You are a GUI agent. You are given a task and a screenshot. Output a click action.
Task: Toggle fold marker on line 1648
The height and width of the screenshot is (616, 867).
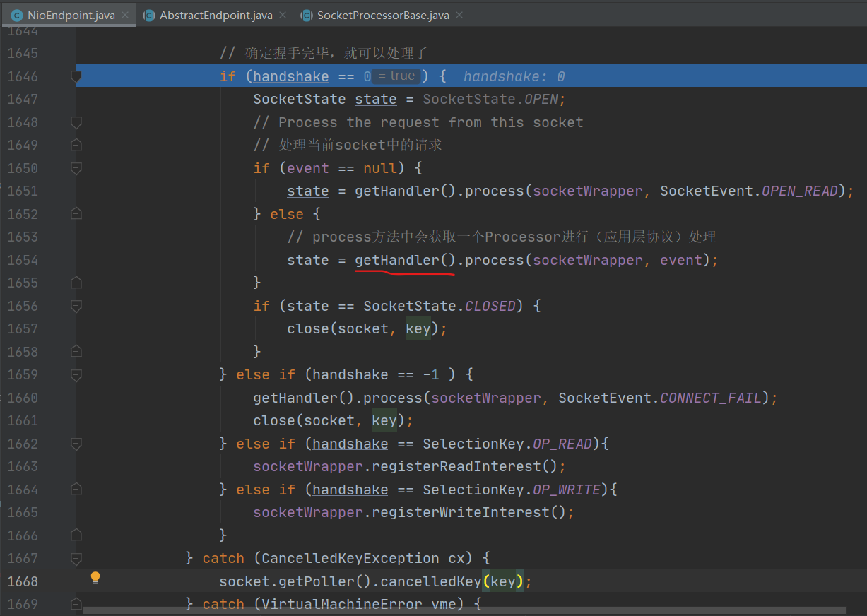pyautogui.click(x=76, y=122)
